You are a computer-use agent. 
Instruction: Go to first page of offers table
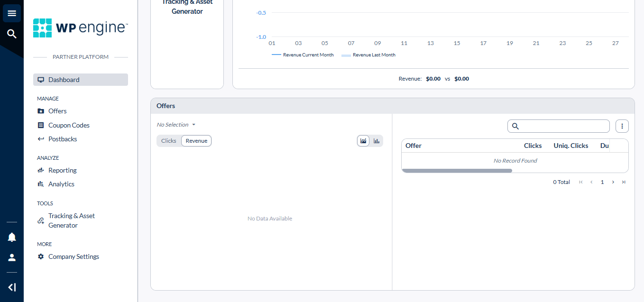[581, 182]
